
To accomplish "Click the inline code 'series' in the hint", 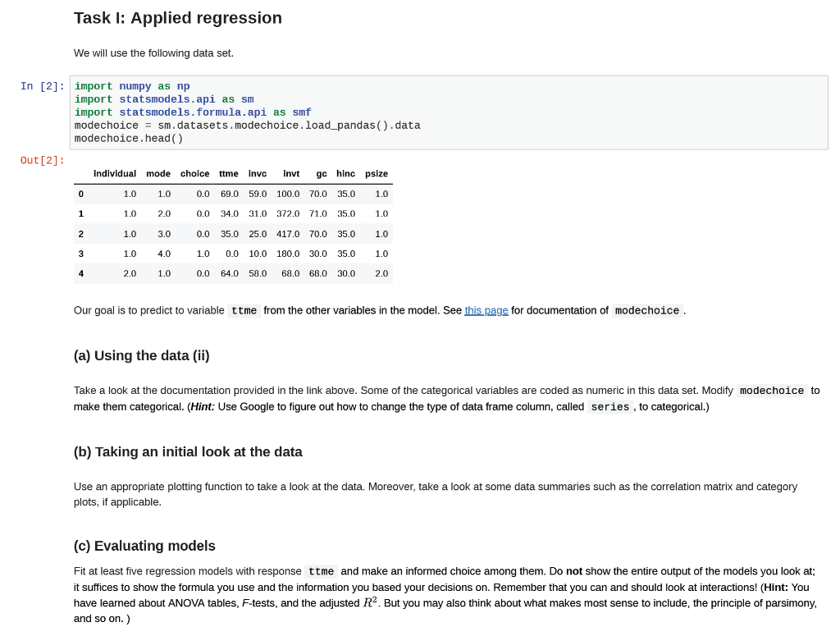I will pyautogui.click(x=610, y=407).
